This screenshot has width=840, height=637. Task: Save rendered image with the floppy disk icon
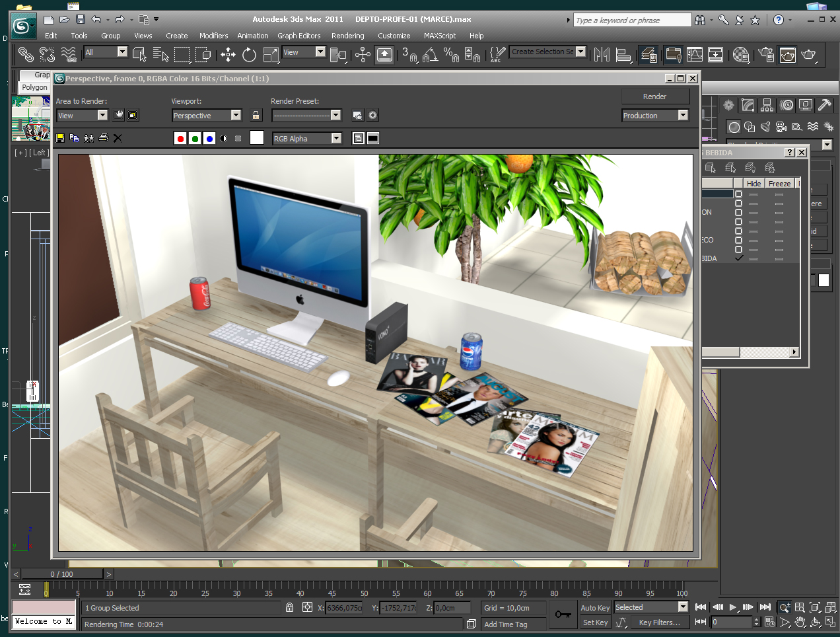60,138
